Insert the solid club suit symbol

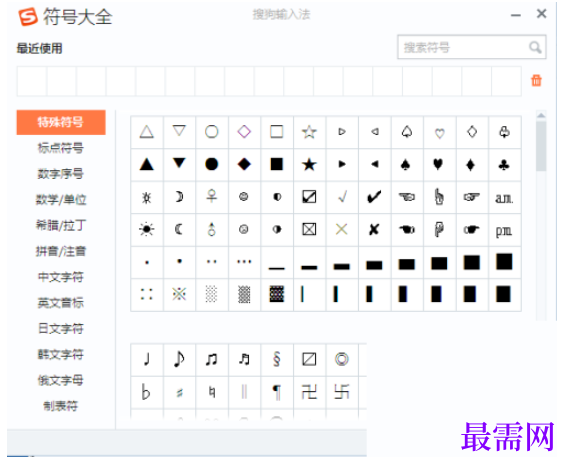[504, 165]
